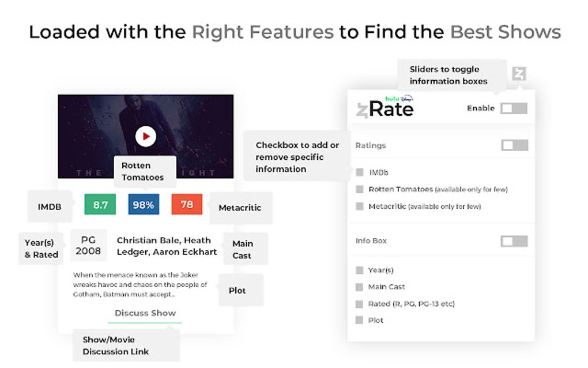Check the IMDb checkbox
The width and height of the screenshot is (588, 368).
[x=360, y=172]
